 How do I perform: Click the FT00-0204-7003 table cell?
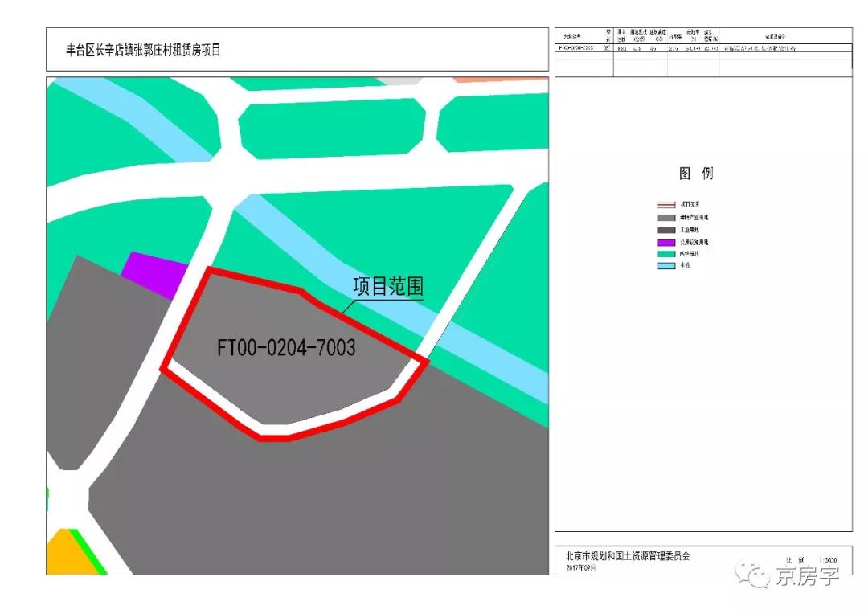575,47
